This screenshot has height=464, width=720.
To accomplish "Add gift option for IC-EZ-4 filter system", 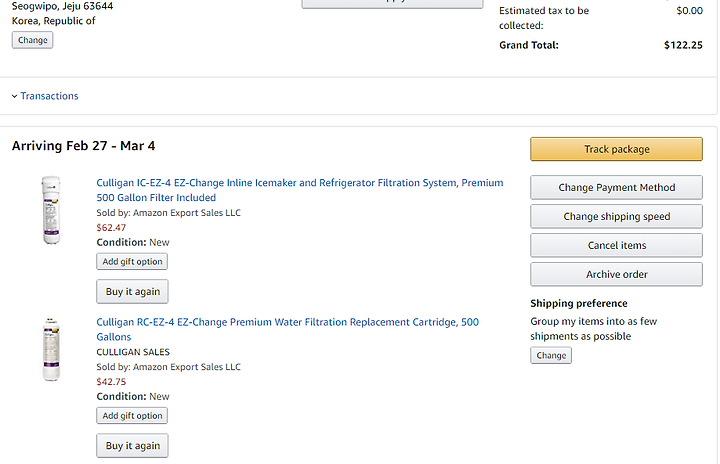I will [x=132, y=261].
